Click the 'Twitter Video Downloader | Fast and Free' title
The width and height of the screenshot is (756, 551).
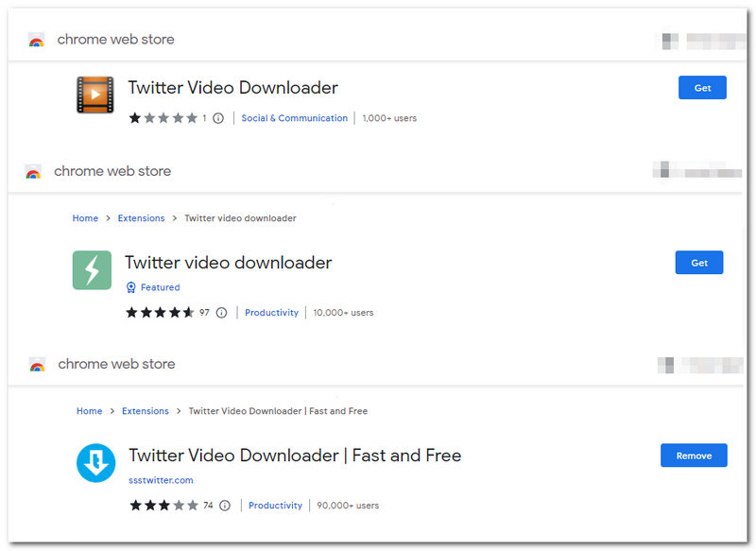pos(295,456)
